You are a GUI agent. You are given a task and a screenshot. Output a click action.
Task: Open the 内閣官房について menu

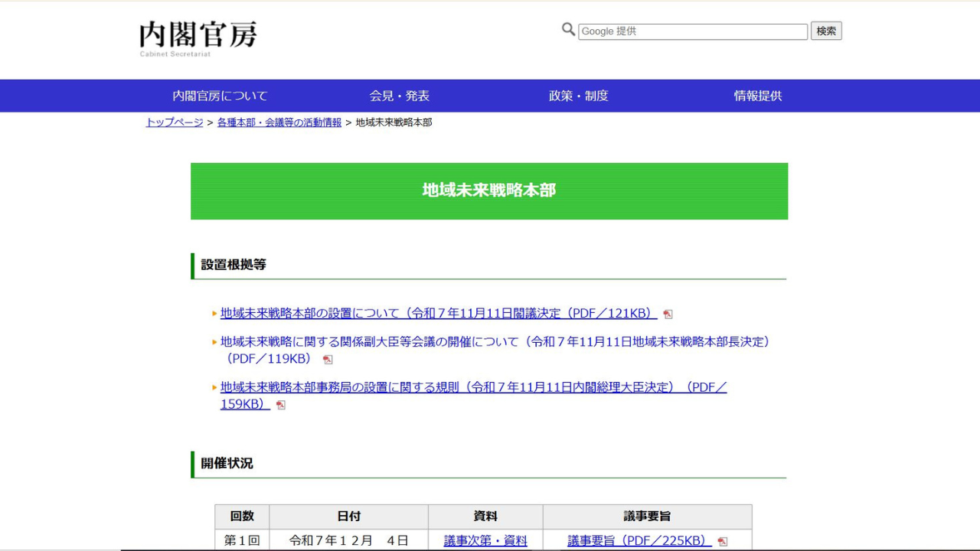click(x=220, y=96)
